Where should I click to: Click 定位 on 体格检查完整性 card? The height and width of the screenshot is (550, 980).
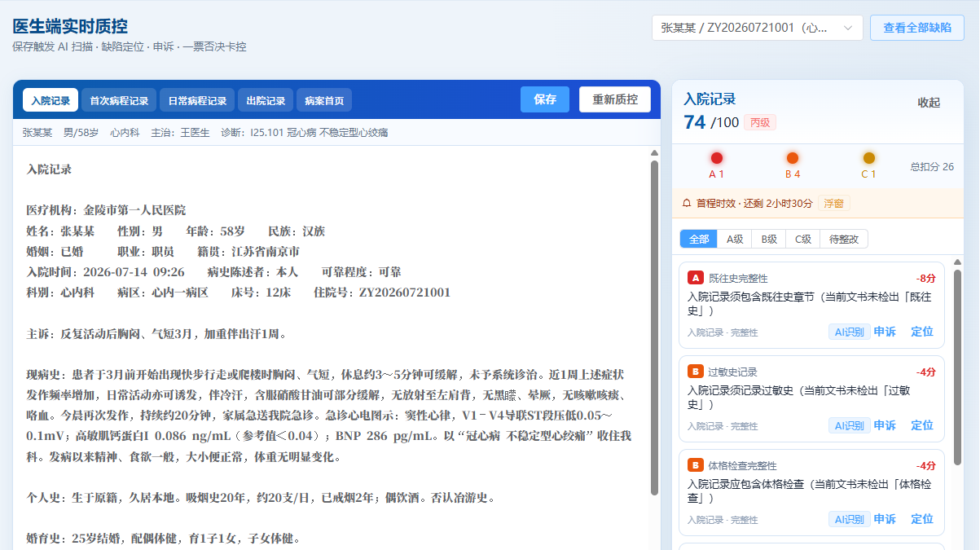pyautogui.click(x=922, y=519)
